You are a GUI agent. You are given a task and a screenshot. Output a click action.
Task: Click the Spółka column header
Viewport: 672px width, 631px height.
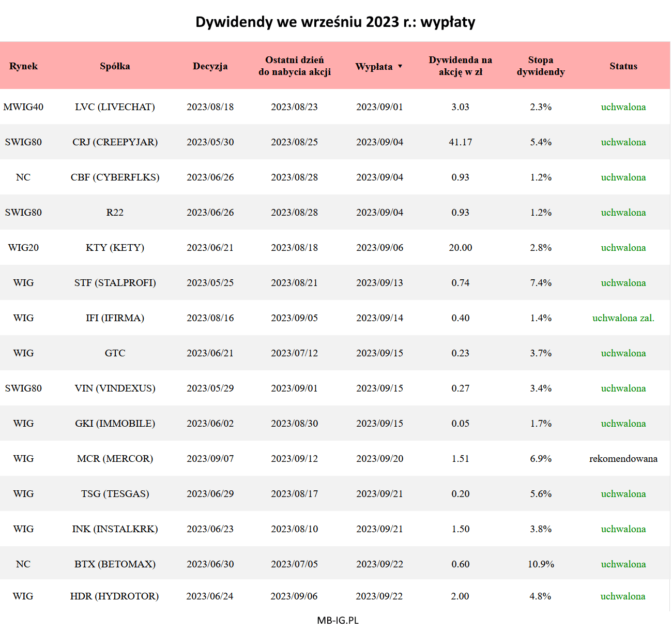[115, 66]
